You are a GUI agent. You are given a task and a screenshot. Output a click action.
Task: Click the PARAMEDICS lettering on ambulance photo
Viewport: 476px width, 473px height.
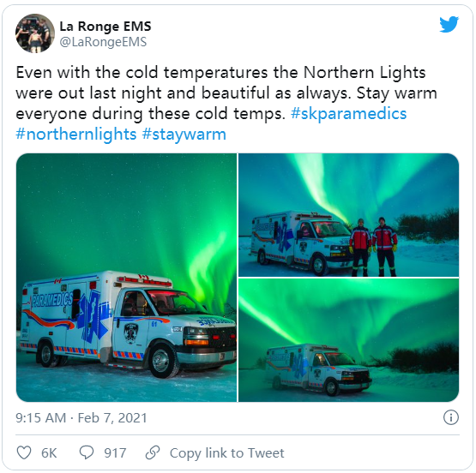pyautogui.click(x=52, y=300)
